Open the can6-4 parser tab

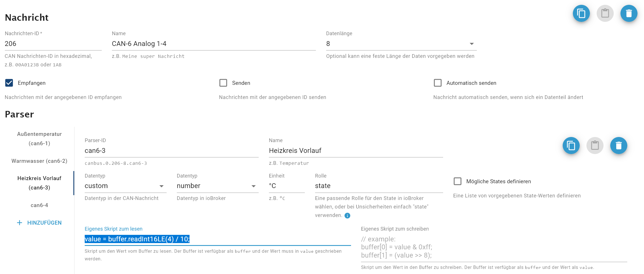(x=39, y=205)
